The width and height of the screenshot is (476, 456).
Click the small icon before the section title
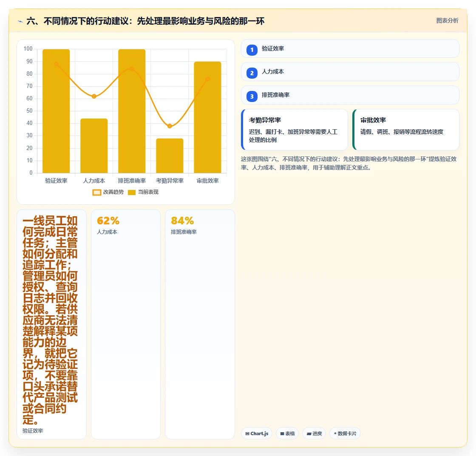point(20,21)
